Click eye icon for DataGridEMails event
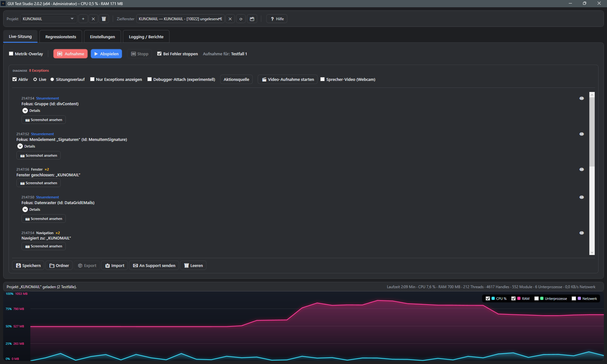The width and height of the screenshot is (607, 364). click(581, 197)
